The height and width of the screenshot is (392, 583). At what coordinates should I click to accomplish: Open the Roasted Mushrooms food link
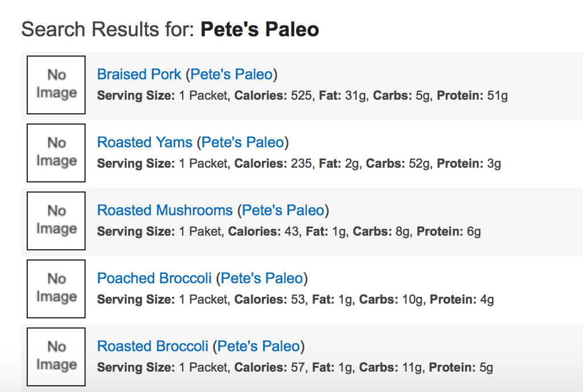165,211
